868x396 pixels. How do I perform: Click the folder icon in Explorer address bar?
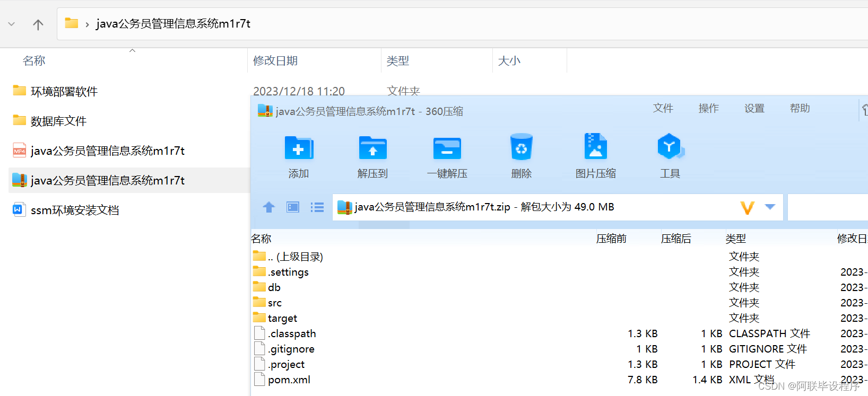pos(72,23)
